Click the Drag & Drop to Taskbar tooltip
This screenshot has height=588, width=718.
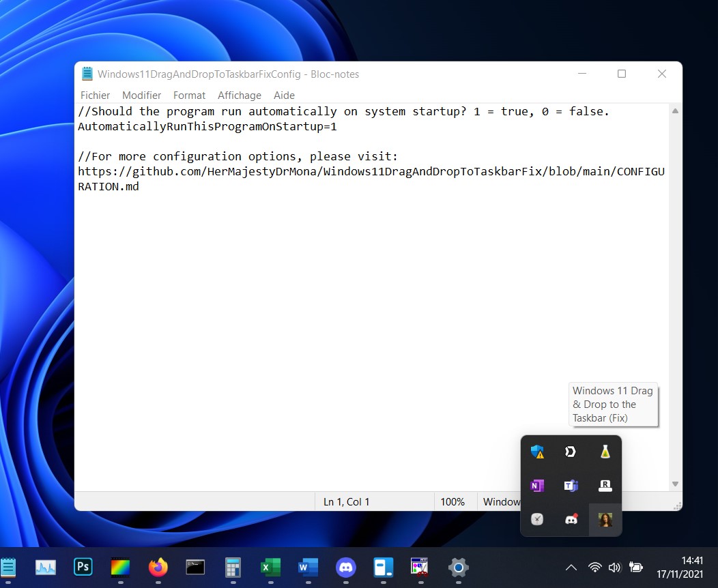[613, 405]
